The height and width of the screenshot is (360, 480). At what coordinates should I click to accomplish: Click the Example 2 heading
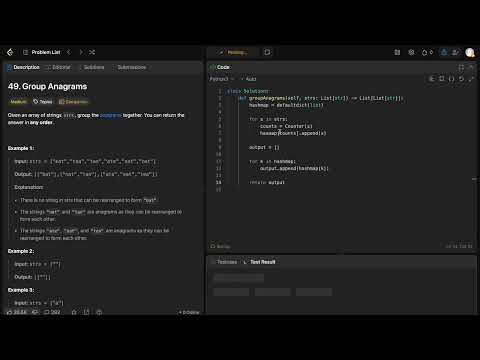[21, 251]
